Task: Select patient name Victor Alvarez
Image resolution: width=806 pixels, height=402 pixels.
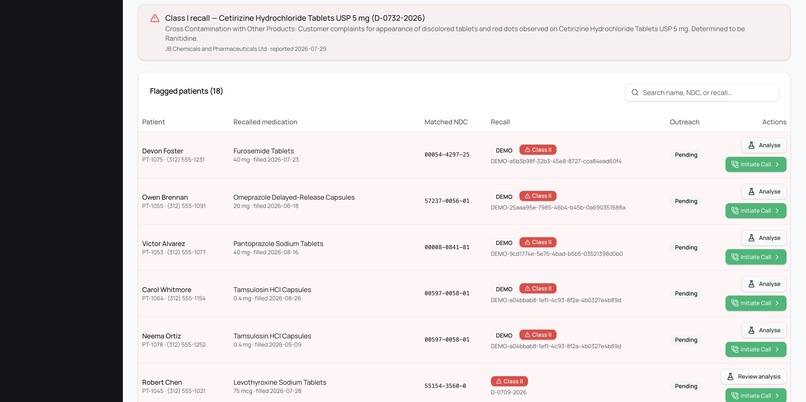Action: [x=163, y=244]
